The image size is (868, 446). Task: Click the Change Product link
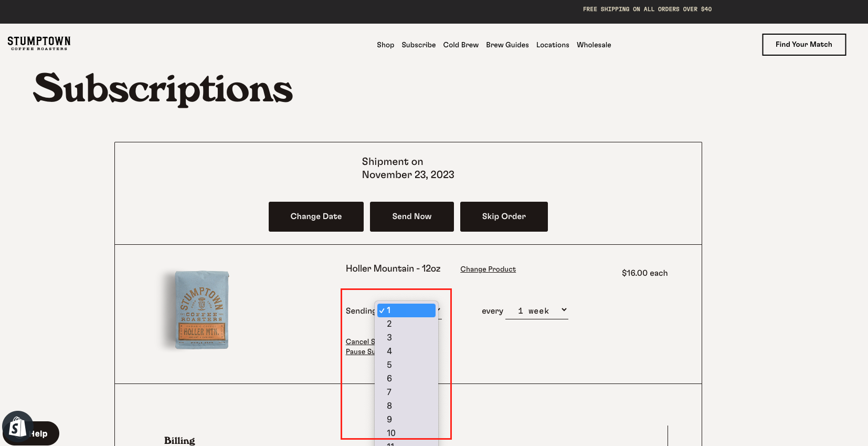click(488, 269)
